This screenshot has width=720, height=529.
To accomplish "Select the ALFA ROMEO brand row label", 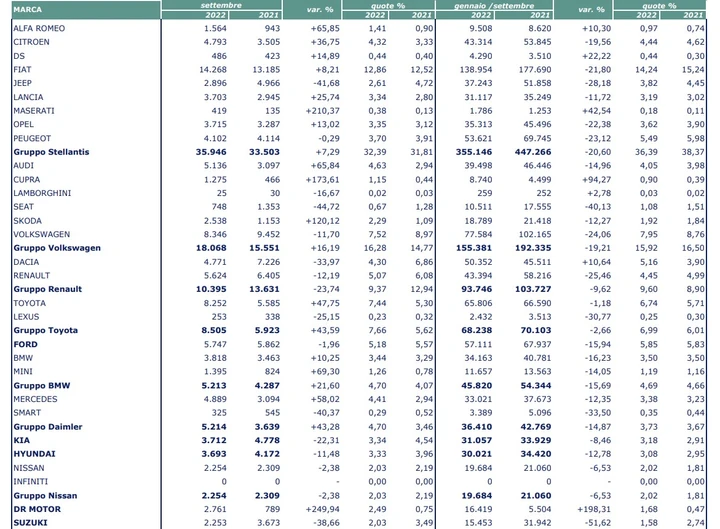I will 39,28.
